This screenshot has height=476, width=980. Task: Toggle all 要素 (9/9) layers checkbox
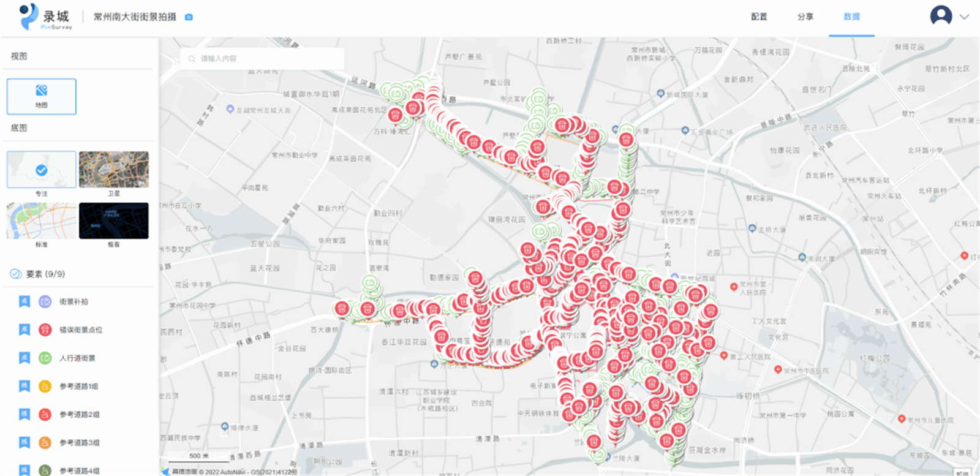pos(16,274)
